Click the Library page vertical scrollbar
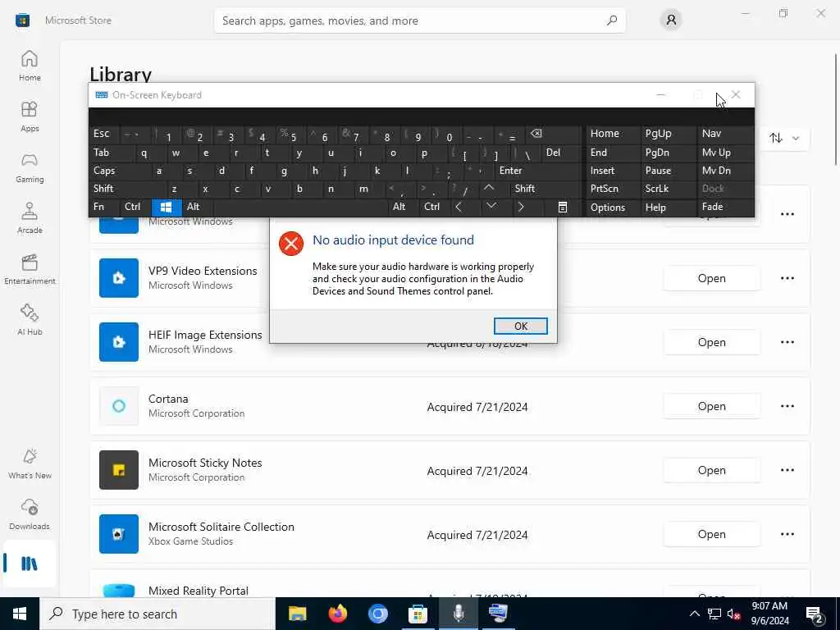 tap(836, 110)
